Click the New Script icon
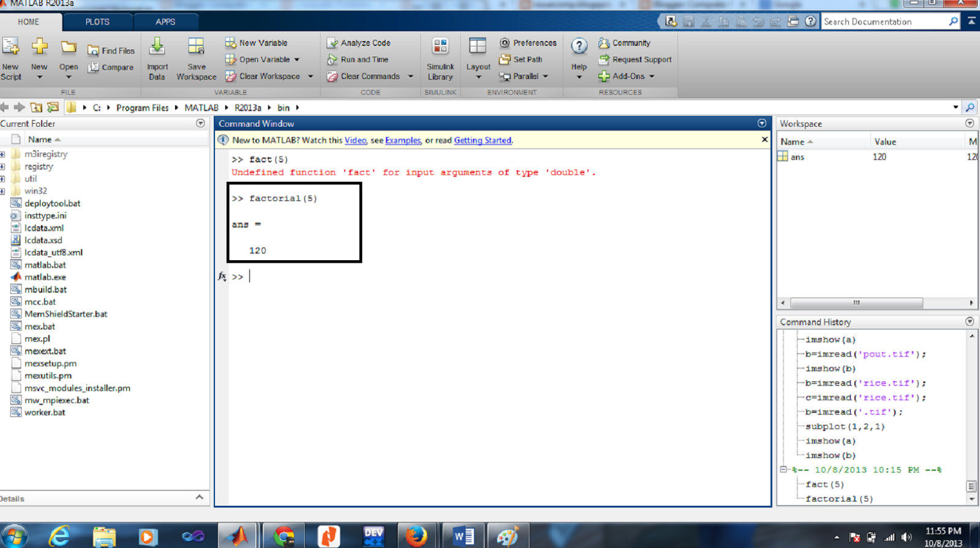Viewport: 980px width, 548px height. tap(10, 47)
